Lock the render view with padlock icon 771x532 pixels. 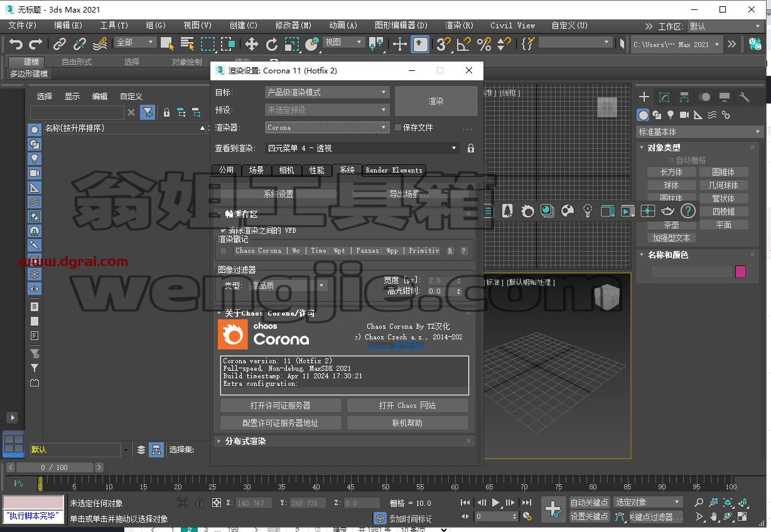click(470, 149)
